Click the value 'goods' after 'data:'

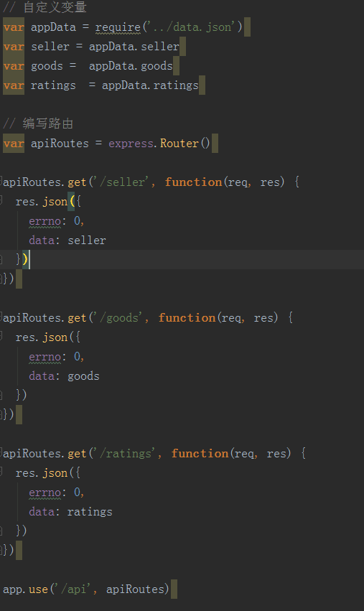pos(83,376)
